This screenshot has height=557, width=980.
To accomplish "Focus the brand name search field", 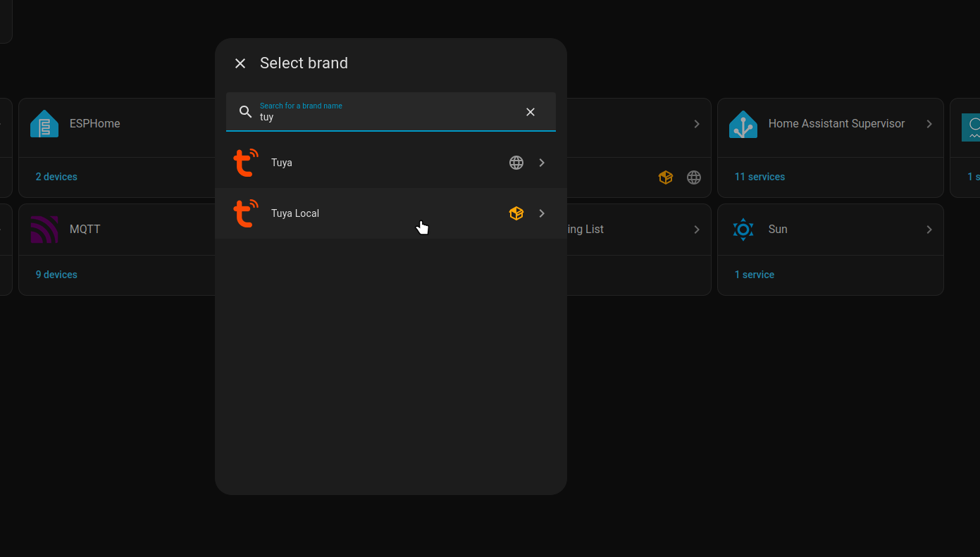I will (387, 117).
